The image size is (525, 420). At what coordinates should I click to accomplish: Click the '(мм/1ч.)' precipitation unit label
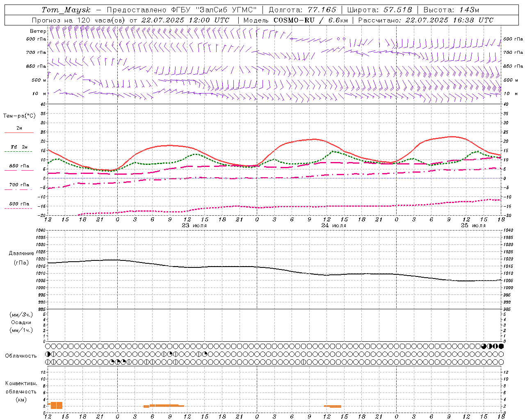(21, 330)
